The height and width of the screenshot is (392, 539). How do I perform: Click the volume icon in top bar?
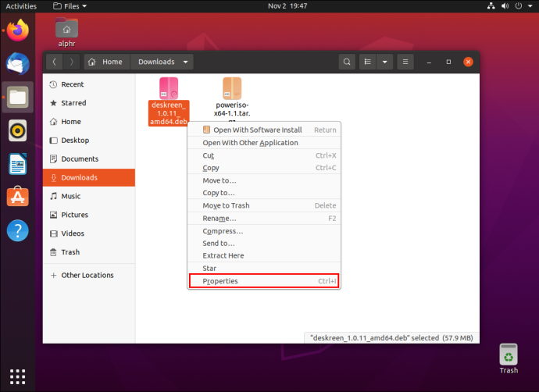[505, 5]
